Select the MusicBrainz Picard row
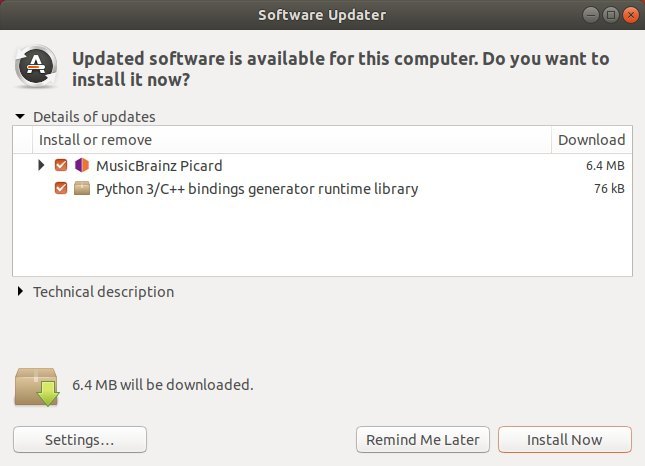This screenshot has width=645, height=466. coord(322,165)
